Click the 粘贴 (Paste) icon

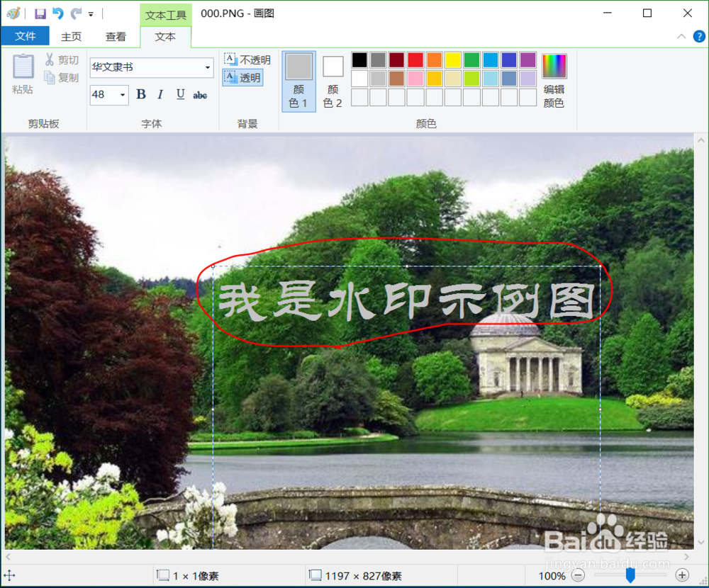(x=22, y=73)
